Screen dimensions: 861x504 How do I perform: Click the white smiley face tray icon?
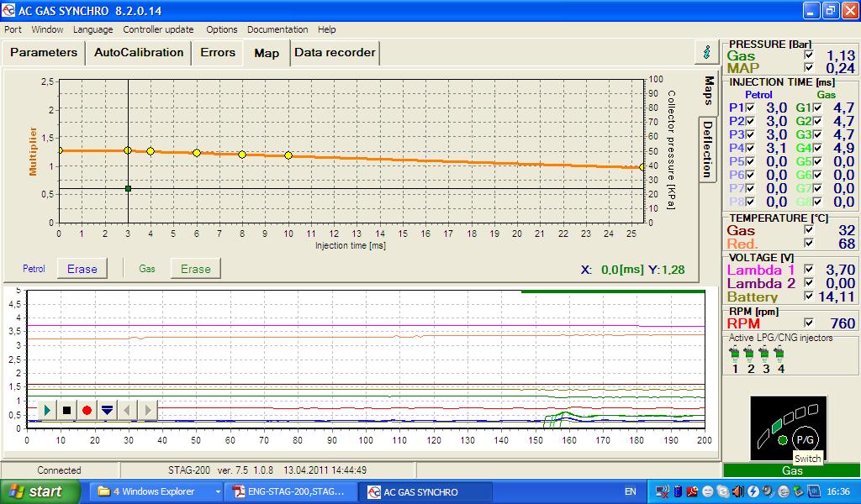(x=708, y=491)
